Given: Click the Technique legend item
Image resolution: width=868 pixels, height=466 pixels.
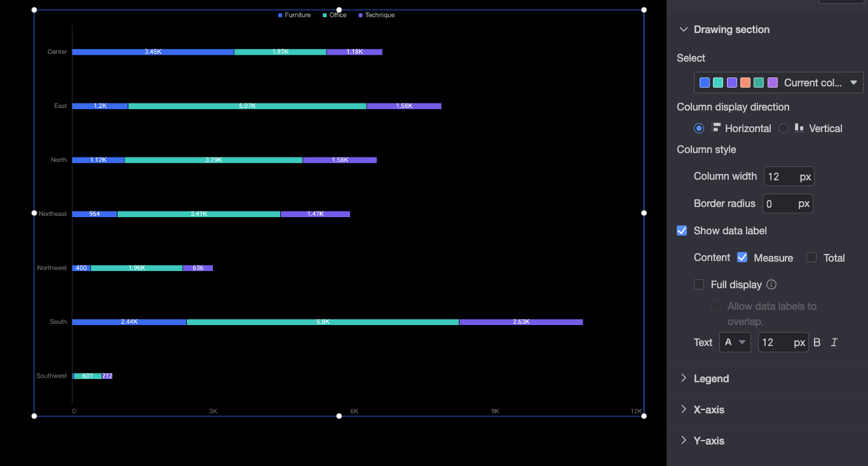Looking at the screenshot, I should point(377,15).
